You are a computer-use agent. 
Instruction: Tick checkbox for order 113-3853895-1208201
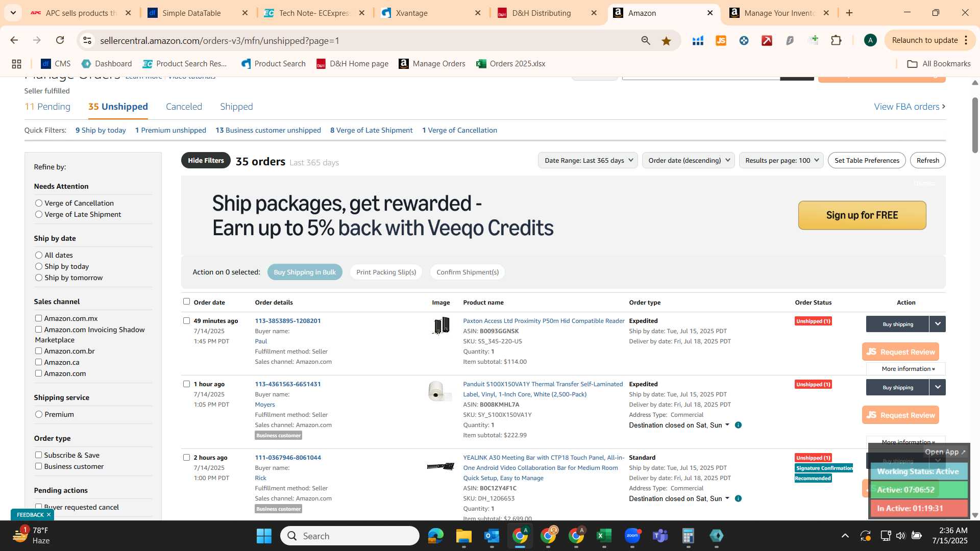186,321
